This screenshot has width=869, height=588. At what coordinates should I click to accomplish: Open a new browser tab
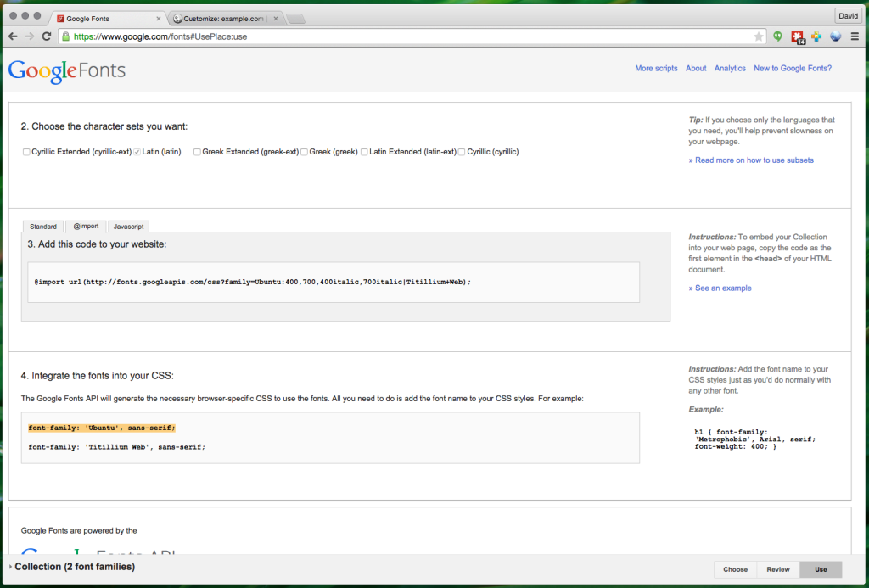[295, 19]
